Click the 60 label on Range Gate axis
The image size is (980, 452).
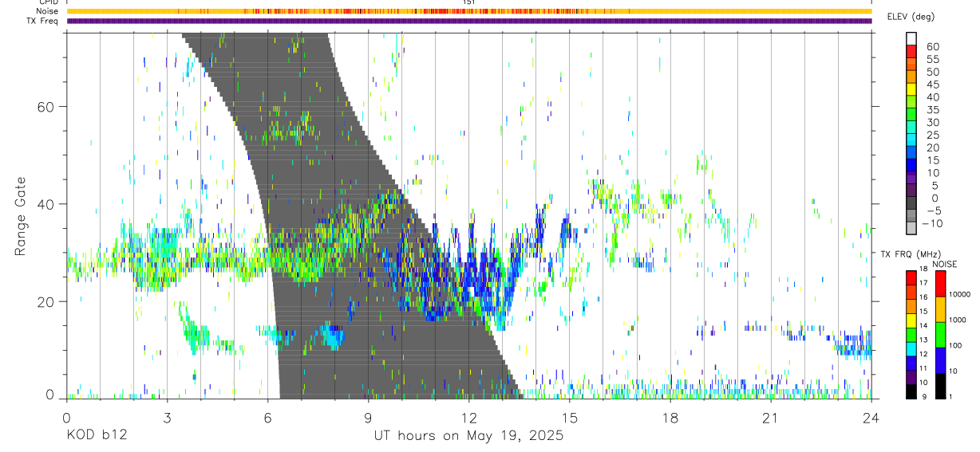tap(45, 107)
